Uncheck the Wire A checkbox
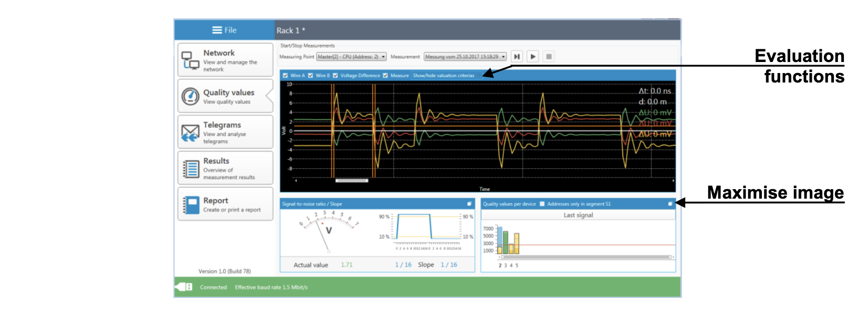The width and height of the screenshot is (868, 309). tap(285, 76)
